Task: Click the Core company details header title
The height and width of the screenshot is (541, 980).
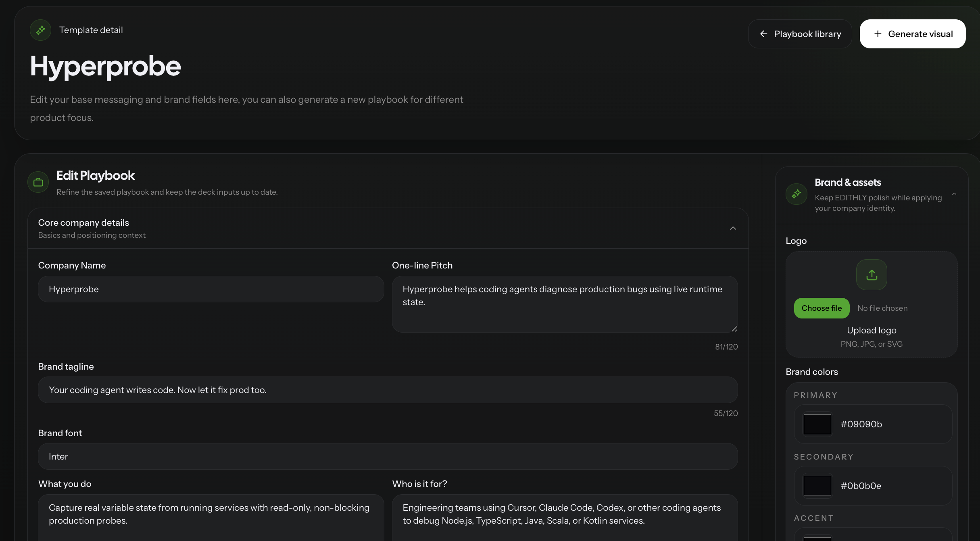Action: [83, 223]
